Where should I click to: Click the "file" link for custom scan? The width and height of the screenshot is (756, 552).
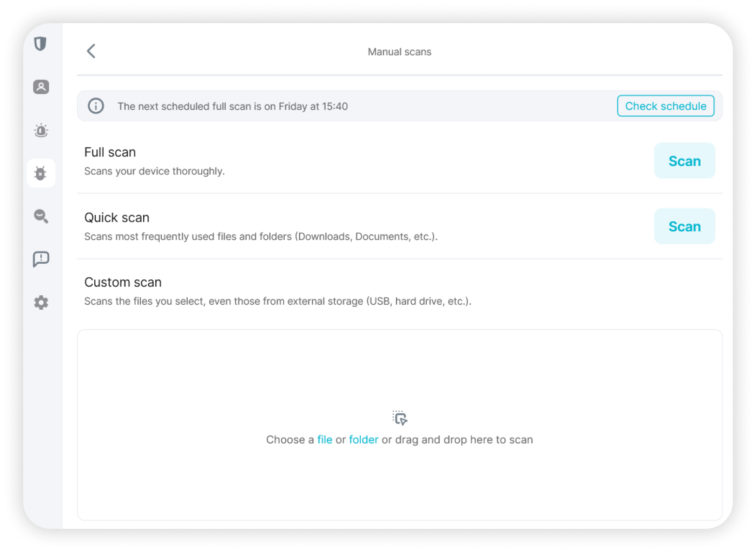[325, 440]
